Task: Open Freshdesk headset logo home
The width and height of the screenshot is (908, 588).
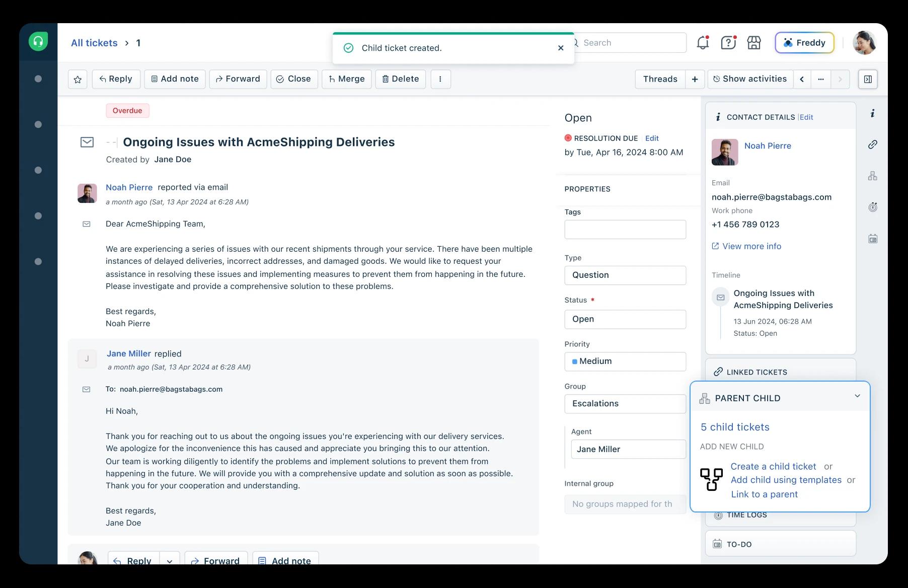Action: 38,42
